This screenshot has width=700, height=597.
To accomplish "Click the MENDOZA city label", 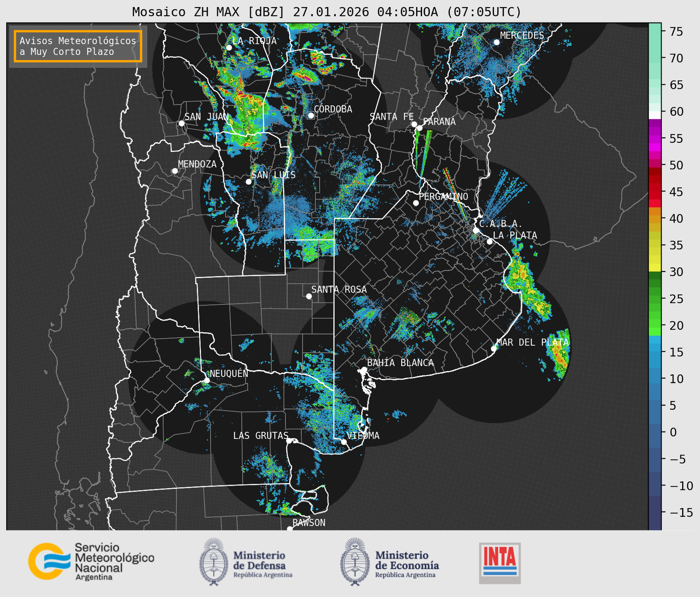I will 197,164.
